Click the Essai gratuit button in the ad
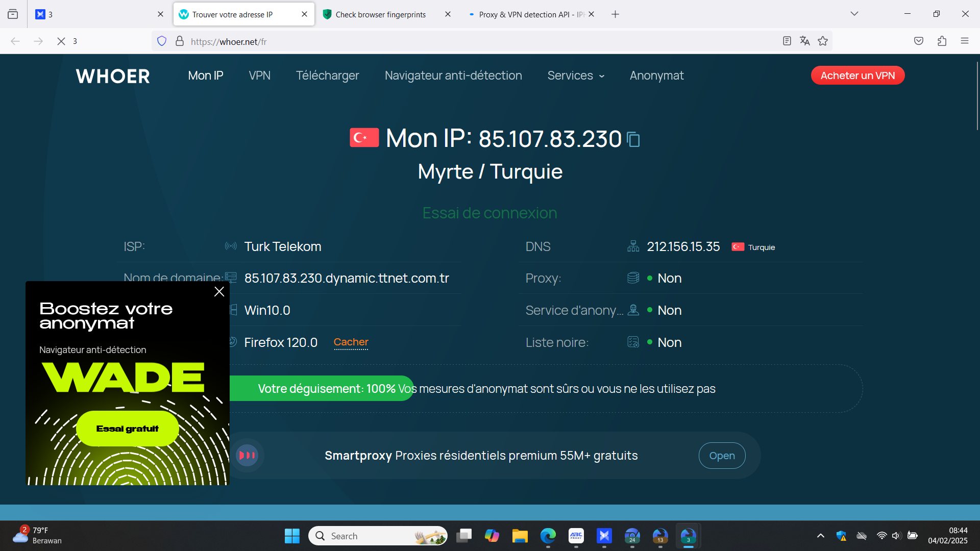Image resolution: width=980 pixels, height=551 pixels. pos(128,429)
